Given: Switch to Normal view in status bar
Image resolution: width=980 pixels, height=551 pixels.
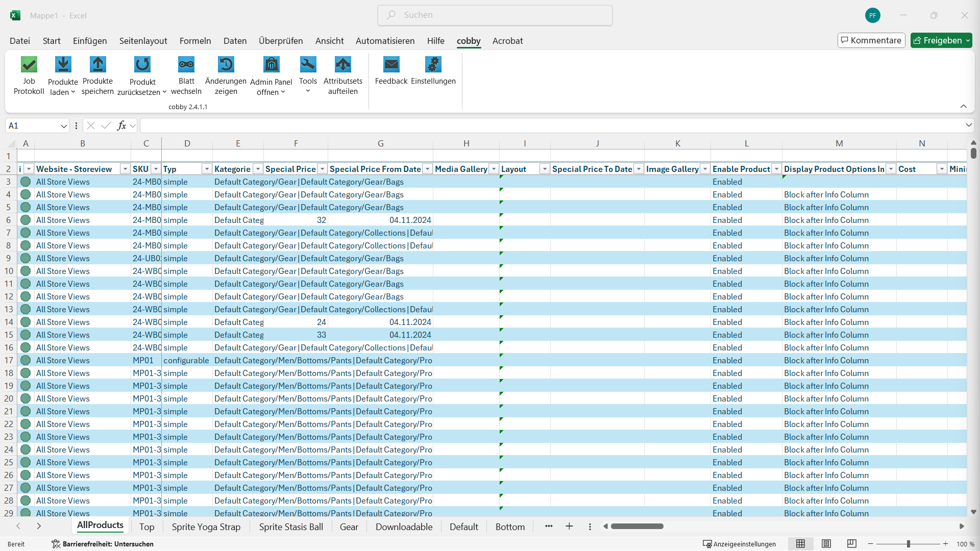Looking at the screenshot, I should click(x=800, y=544).
